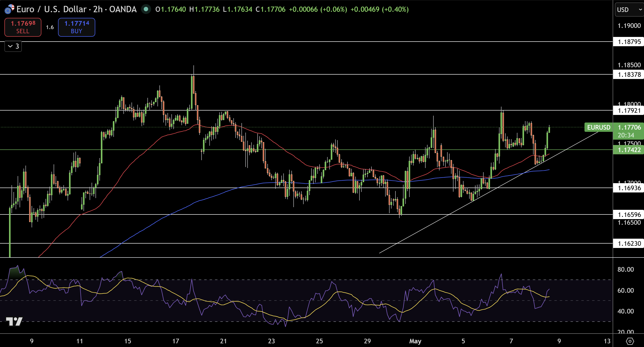Screen dimensions: 644x347
Task: Click the RSI 60.00 scale value
Action: 625,290
